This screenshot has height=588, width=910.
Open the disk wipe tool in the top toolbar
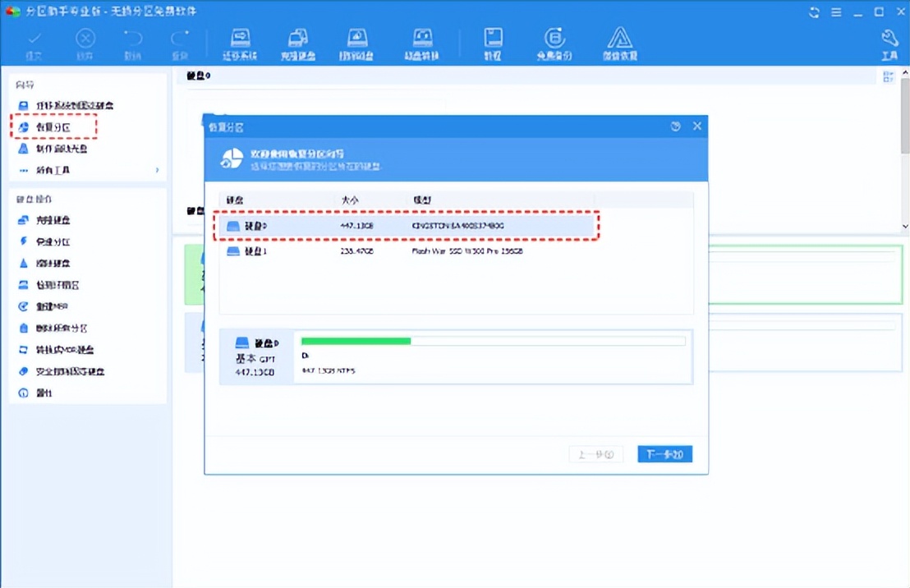[356, 44]
